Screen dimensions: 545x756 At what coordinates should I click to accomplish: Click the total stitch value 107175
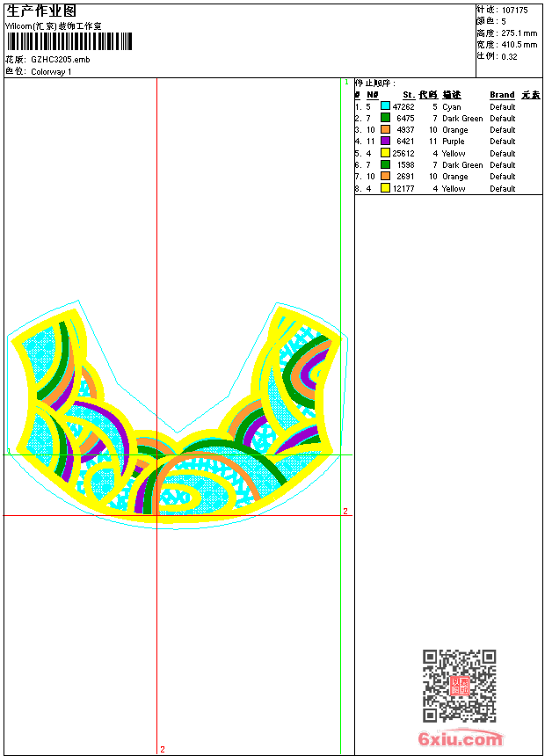coord(514,10)
